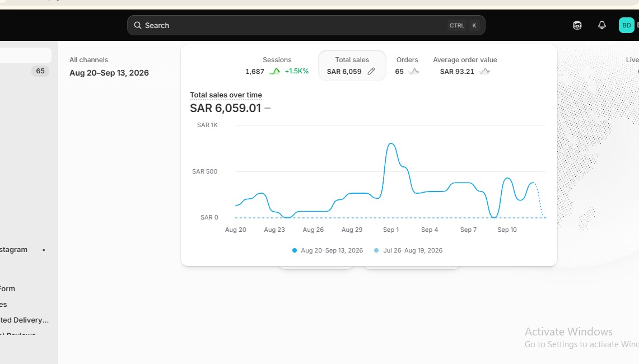
Task: Toggle the Aug 20–Sep 13, 2026 legend series
Action: 327,250
